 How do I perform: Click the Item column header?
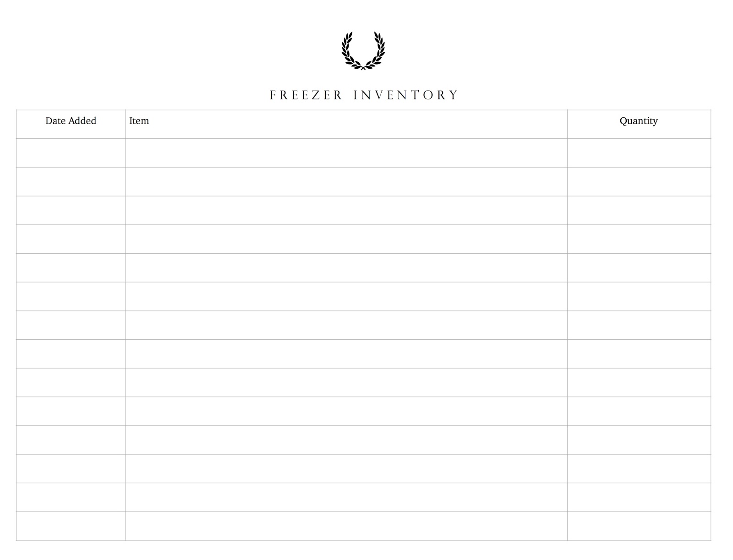pos(139,121)
